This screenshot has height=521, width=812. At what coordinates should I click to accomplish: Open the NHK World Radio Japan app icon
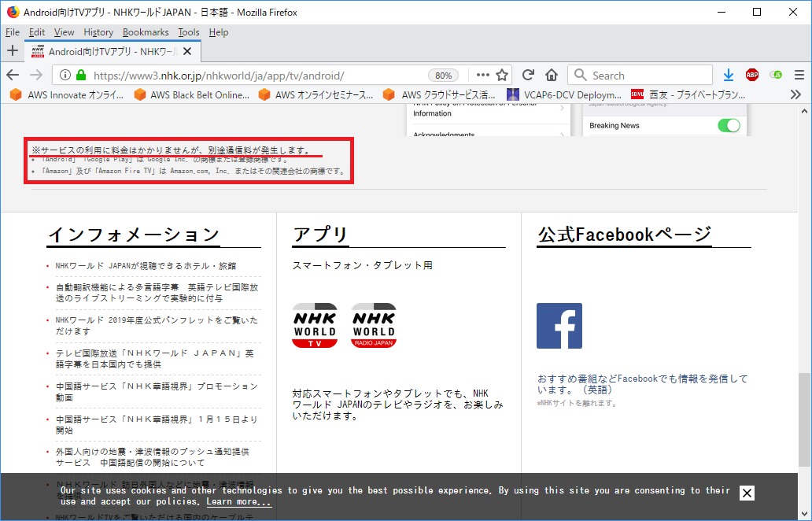click(x=374, y=326)
